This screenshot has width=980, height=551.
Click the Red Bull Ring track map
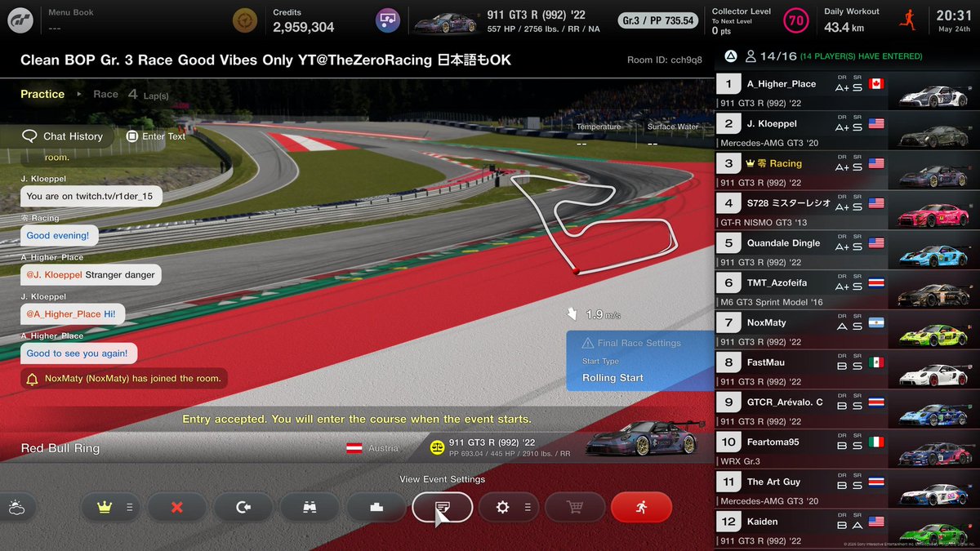(601, 223)
